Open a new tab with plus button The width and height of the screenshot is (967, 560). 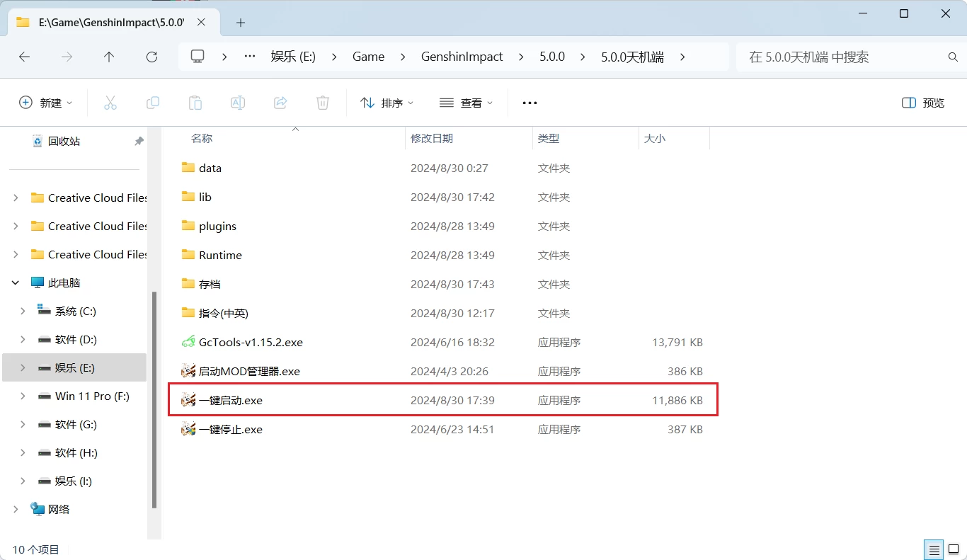[241, 23]
